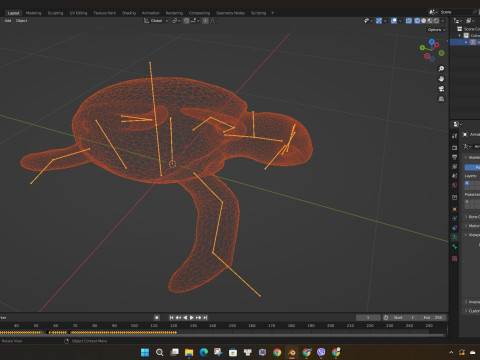Open the Bone properties tab
This screenshot has height=360, width=480.
click(x=454, y=247)
